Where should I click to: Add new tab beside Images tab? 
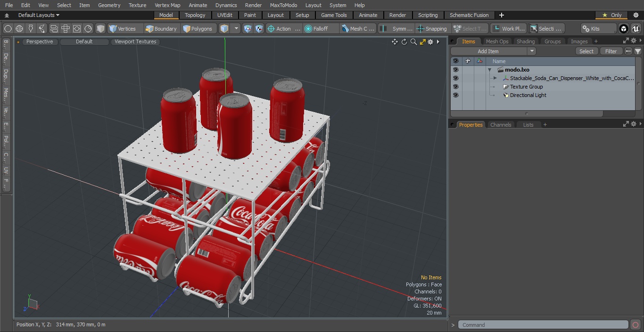pos(596,41)
